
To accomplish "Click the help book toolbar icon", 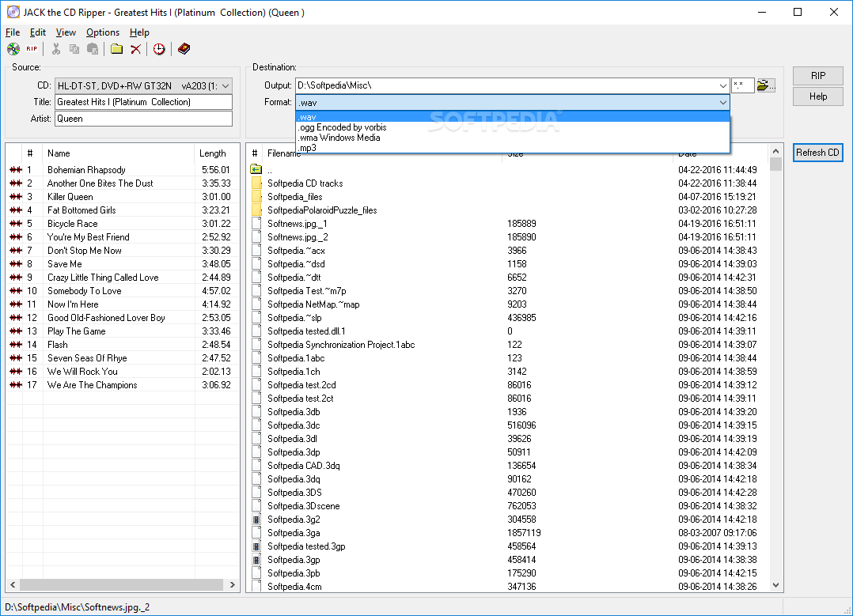I will [x=184, y=49].
